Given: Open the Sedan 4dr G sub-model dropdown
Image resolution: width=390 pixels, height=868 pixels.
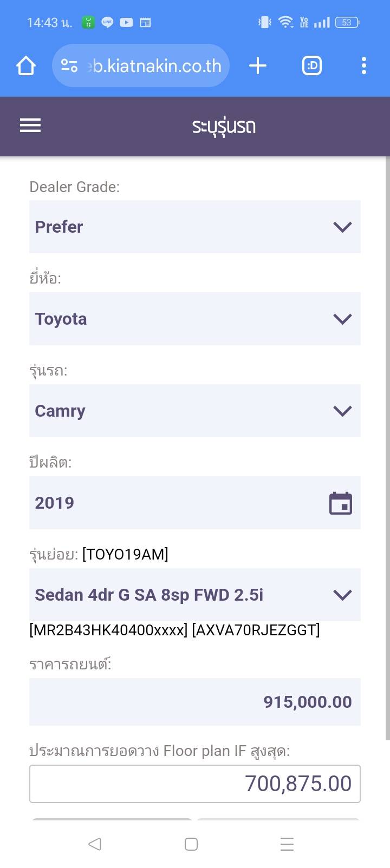Looking at the screenshot, I should coord(195,595).
